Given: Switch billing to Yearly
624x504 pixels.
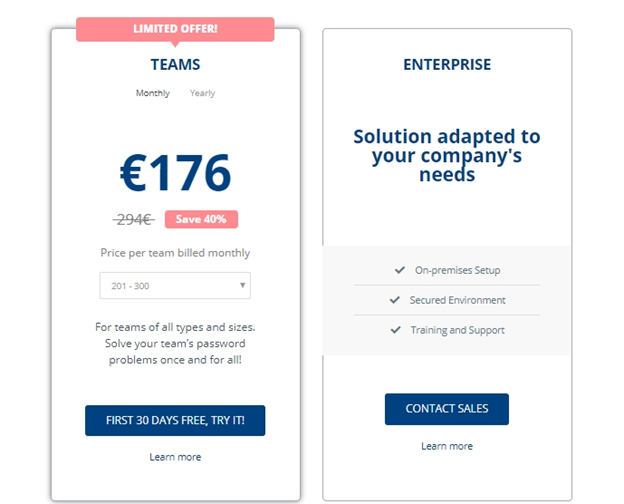Looking at the screenshot, I should [x=202, y=93].
